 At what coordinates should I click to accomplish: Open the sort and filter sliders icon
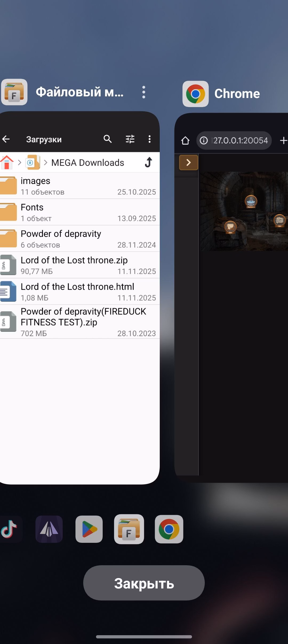click(130, 139)
